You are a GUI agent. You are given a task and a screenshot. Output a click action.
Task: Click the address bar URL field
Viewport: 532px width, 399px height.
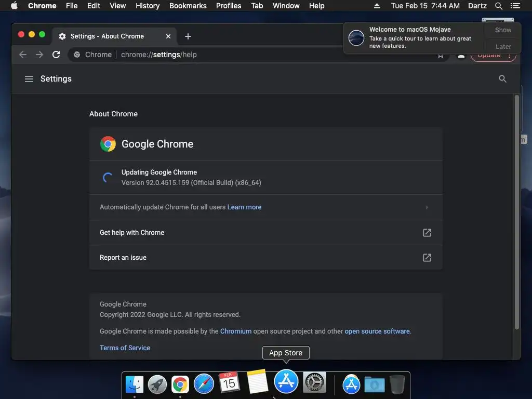pos(258,55)
